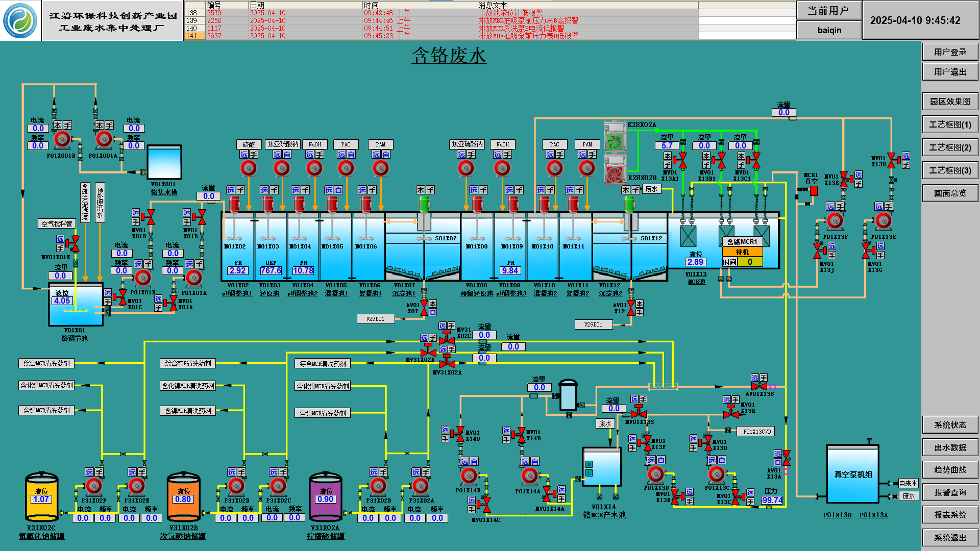Image resolution: width=980 pixels, height=551 pixels.
Task: Open the 趋势曲线 trend curve page
Action: click(950, 470)
